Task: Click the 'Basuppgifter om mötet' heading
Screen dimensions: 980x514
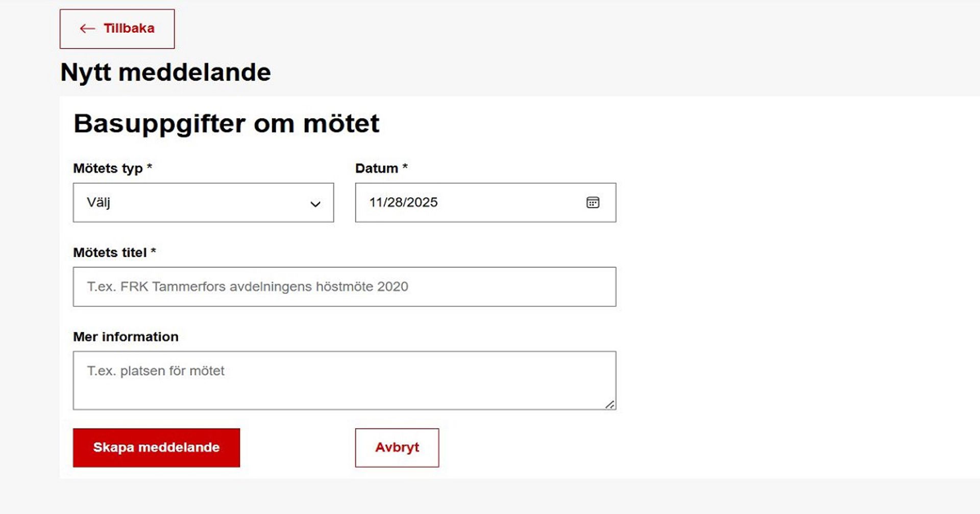Action: point(227,123)
